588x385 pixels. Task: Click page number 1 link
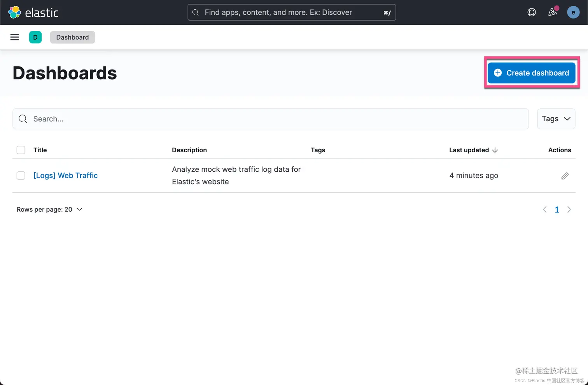pyautogui.click(x=557, y=210)
